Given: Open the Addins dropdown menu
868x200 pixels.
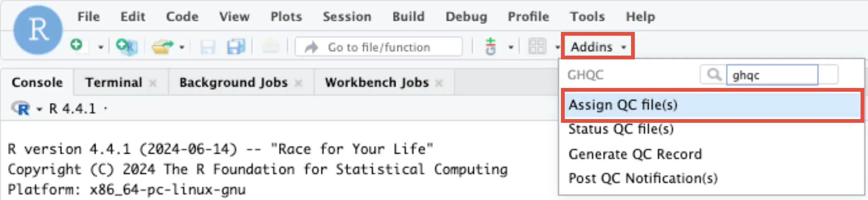Looking at the screenshot, I should [597, 46].
